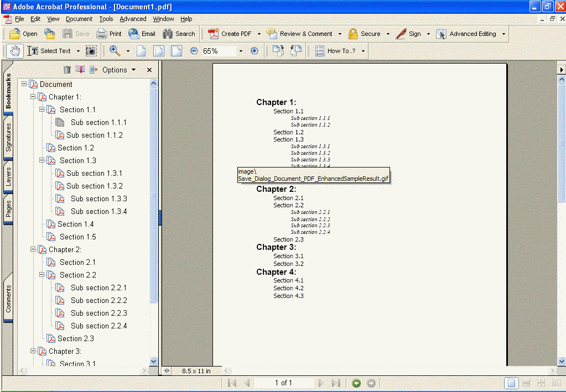Open a document with the Open icon

[22, 34]
